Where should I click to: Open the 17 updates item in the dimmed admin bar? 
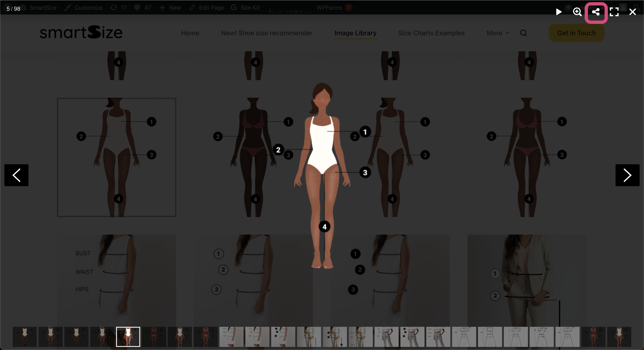[x=118, y=7]
